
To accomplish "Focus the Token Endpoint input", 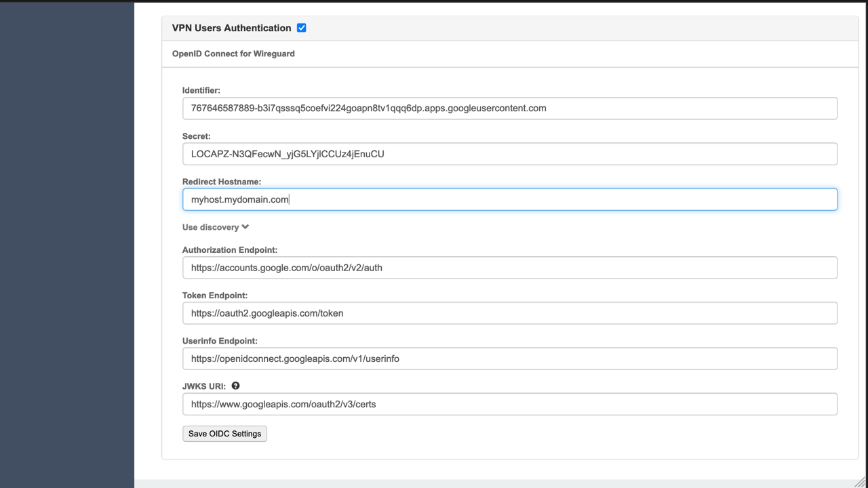I will click(x=509, y=313).
